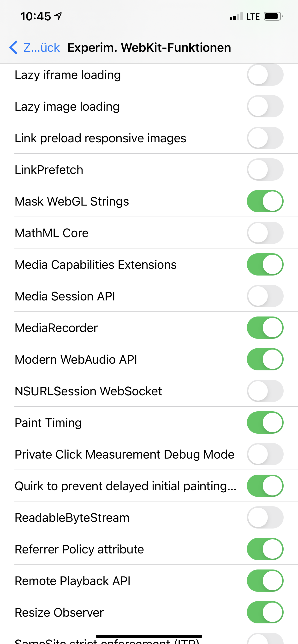Tap the battery icon in status bar

point(273,17)
